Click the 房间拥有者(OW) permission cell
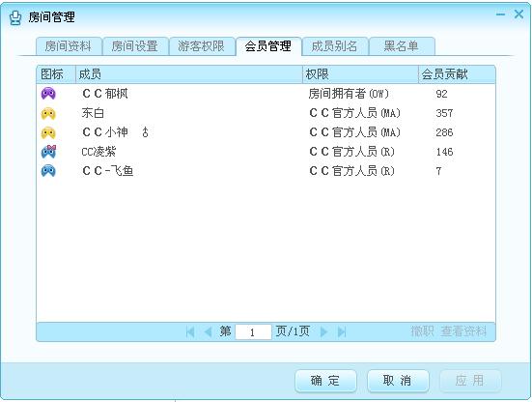 click(x=349, y=94)
